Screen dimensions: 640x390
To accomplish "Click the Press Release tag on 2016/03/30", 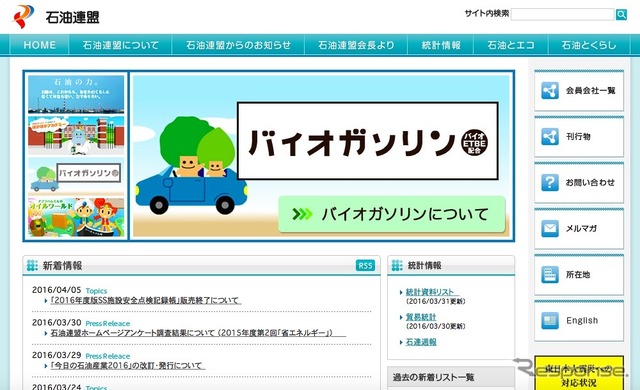I will [x=108, y=324].
